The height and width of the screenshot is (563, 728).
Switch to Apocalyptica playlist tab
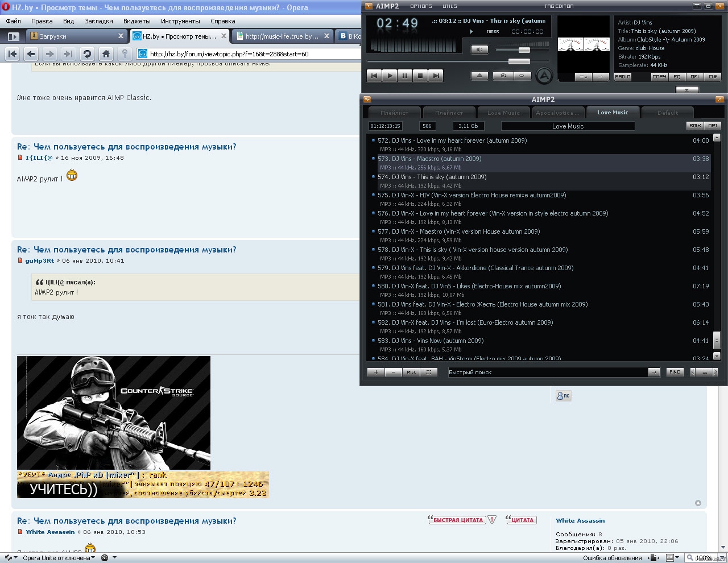pos(558,113)
